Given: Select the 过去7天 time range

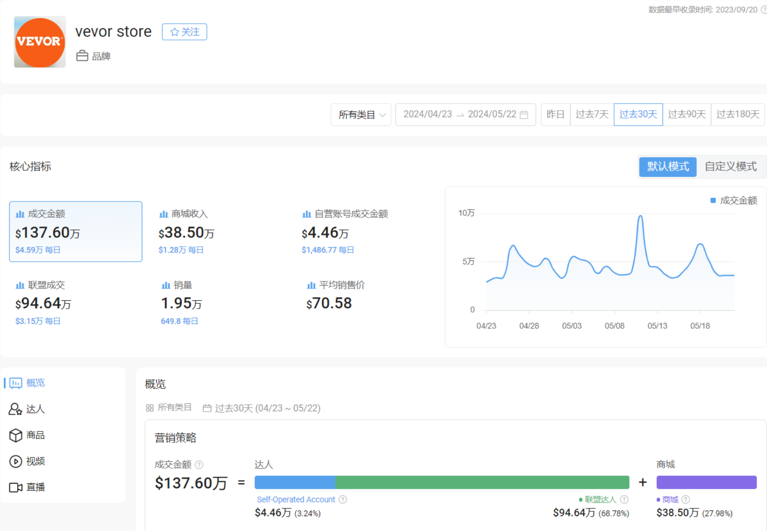Looking at the screenshot, I should [592, 115].
